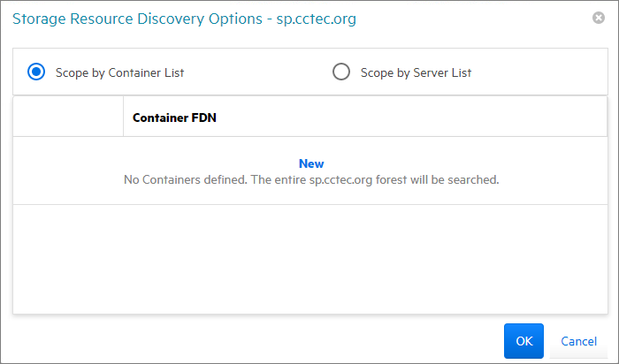Confirm the dialog with the OK button
The width and height of the screenshot is (619, 364).
523,341
